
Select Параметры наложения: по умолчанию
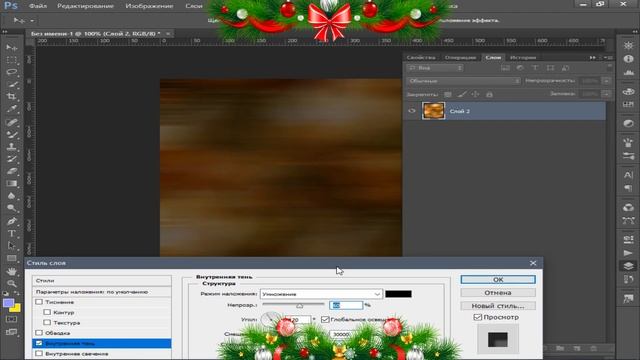(x=102, y=292)
